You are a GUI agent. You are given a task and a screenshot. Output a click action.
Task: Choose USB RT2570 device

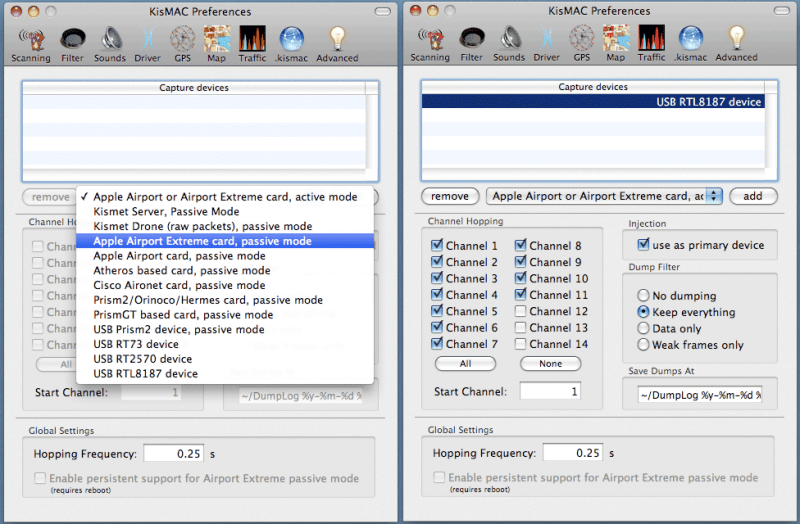point(225,359)
